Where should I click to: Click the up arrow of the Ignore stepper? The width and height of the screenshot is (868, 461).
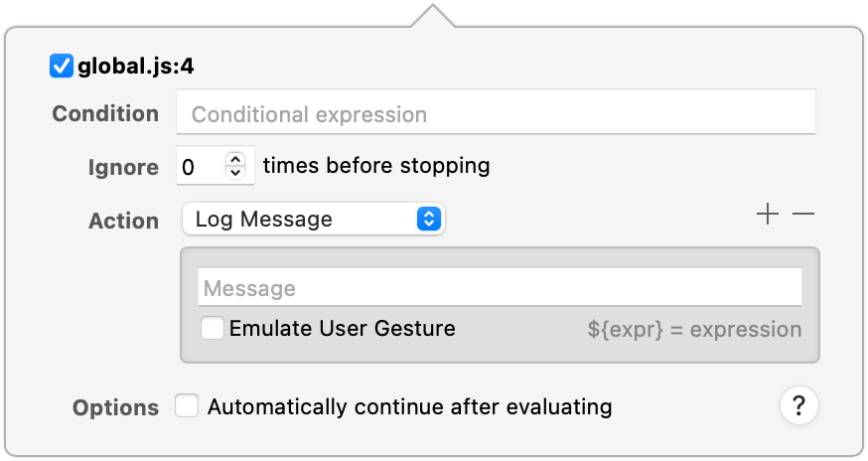235,159
